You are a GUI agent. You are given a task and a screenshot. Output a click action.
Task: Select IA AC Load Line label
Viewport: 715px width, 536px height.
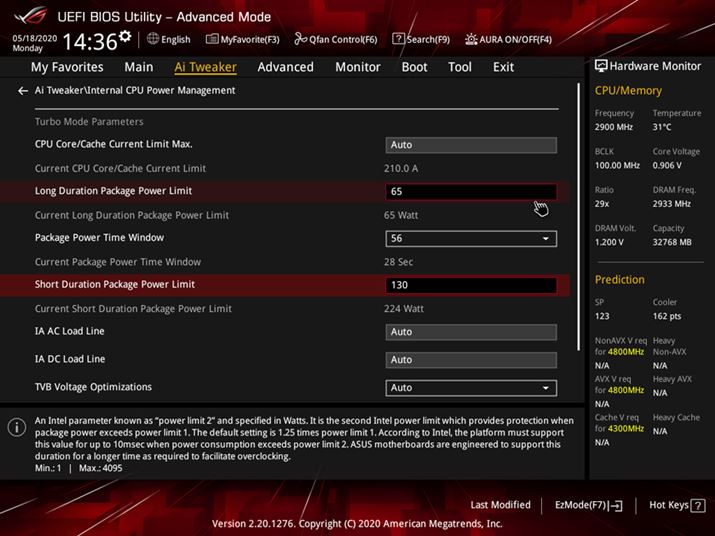pos(69,331)
